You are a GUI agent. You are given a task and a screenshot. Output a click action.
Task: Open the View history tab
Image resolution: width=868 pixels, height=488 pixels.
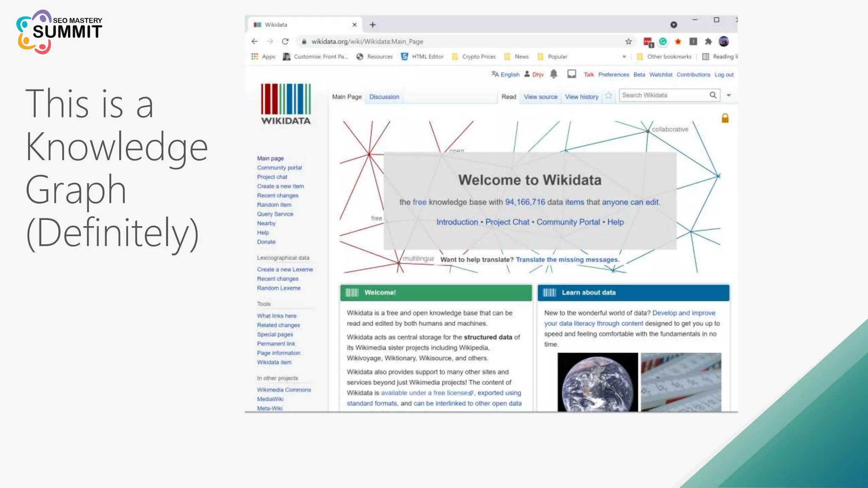(x=581, y=97)
